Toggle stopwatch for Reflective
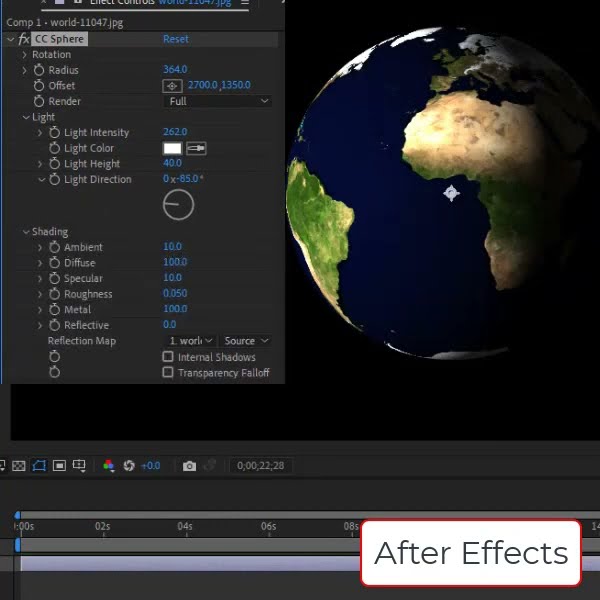The width and height of the screenshot is (600, 600). (x=54, y=325)
